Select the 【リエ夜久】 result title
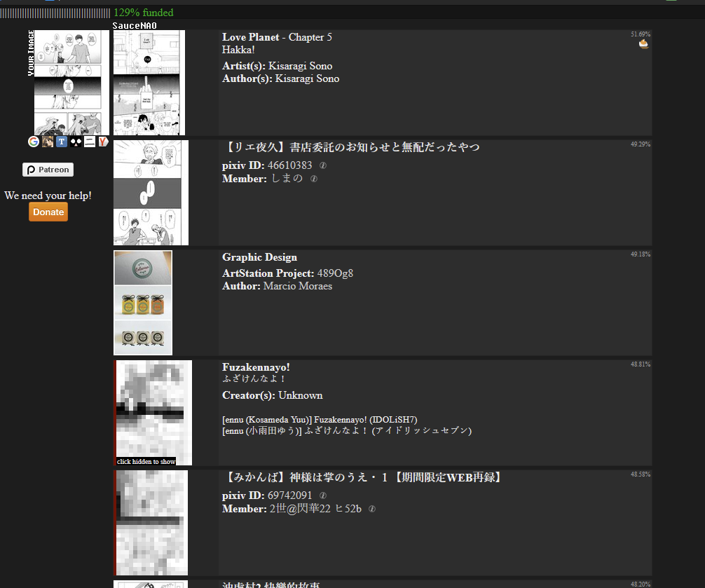705x588 pixels. (351, 147)
